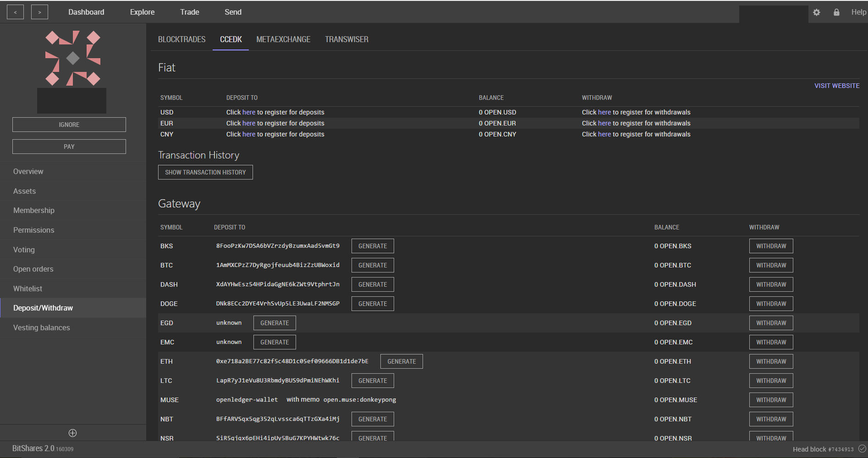This screenshot has height=458, width=868.
Task: Click the account identicon avatar
Action: pos(72,58)
